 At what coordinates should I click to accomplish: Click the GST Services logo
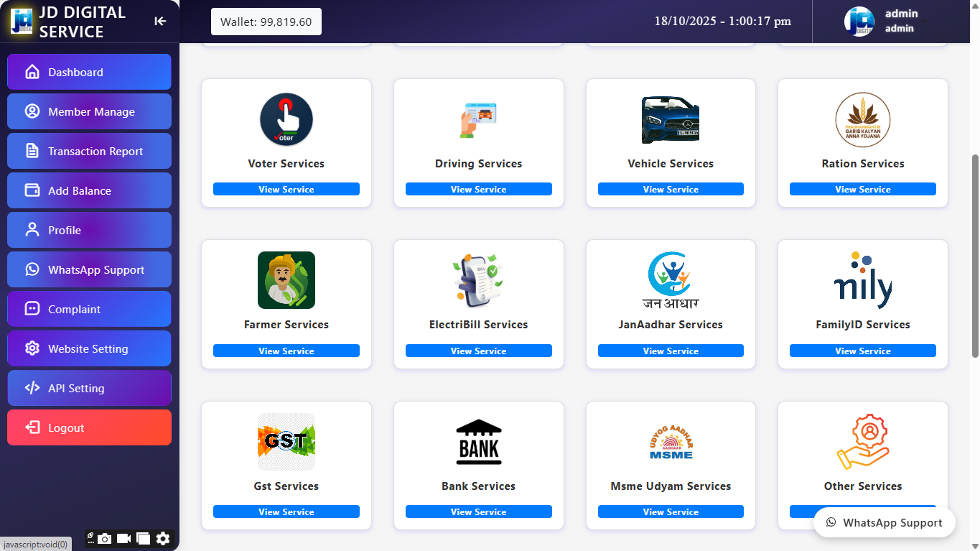point(286,442)
